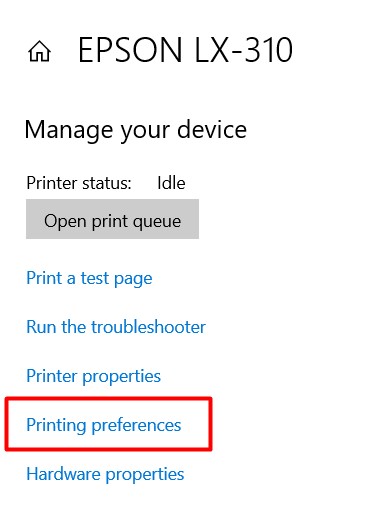
Task: Click the Manage your device heading
Action: [136, 130]
